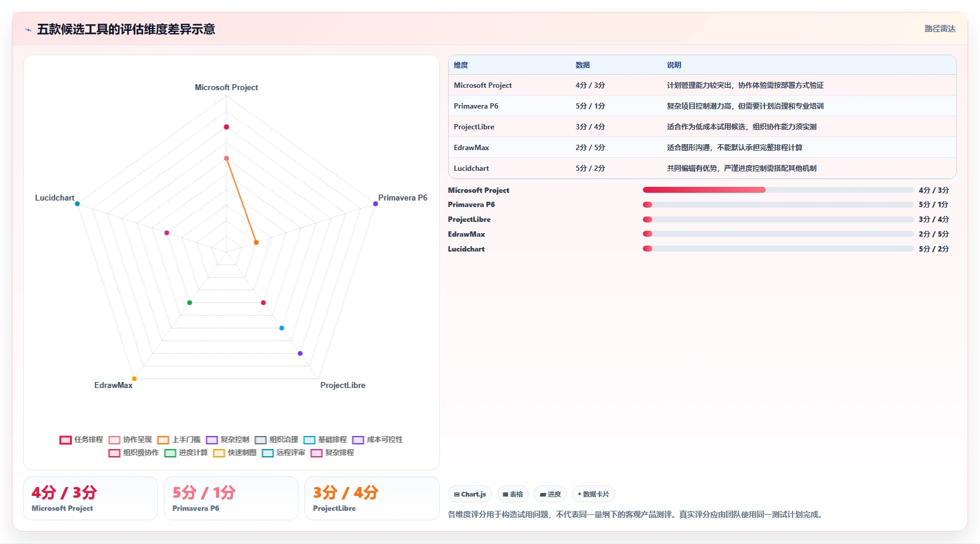Toggle the 成本可控性 legend series

click(377, 440)
